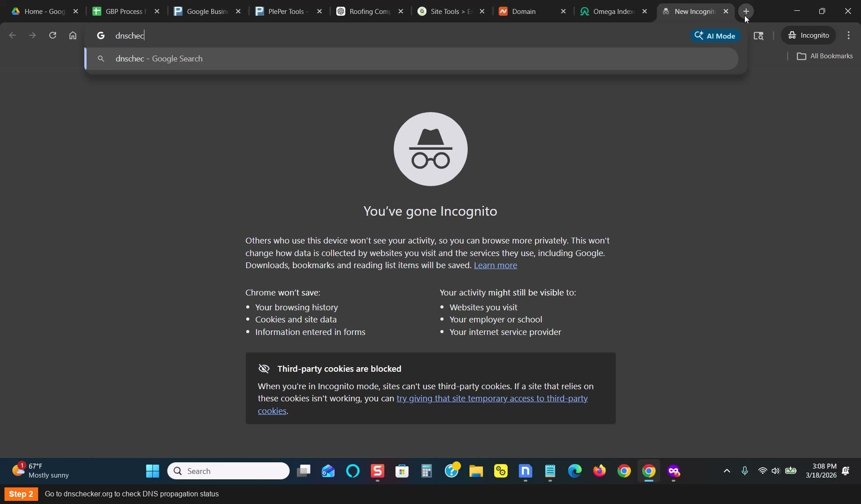The width and height of the screenshot is (861, 504).
Task: Go back with the back arrow
Action: pyautogui.click(x=13, y=35)
